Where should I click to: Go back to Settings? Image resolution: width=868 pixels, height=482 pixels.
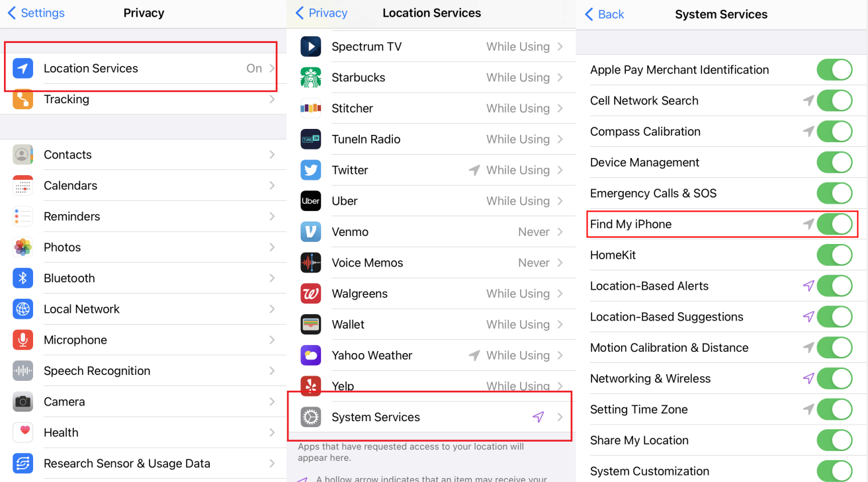(x=36, y=13)
